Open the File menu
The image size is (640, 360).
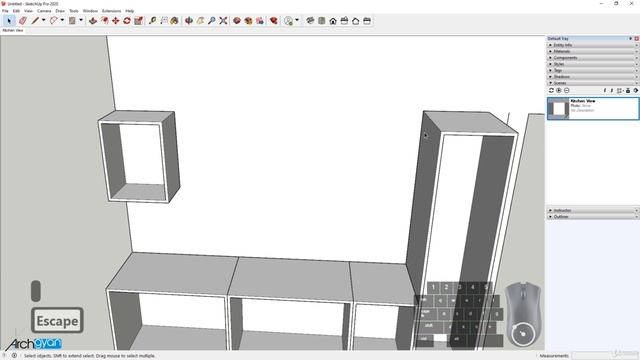[5, 11]
